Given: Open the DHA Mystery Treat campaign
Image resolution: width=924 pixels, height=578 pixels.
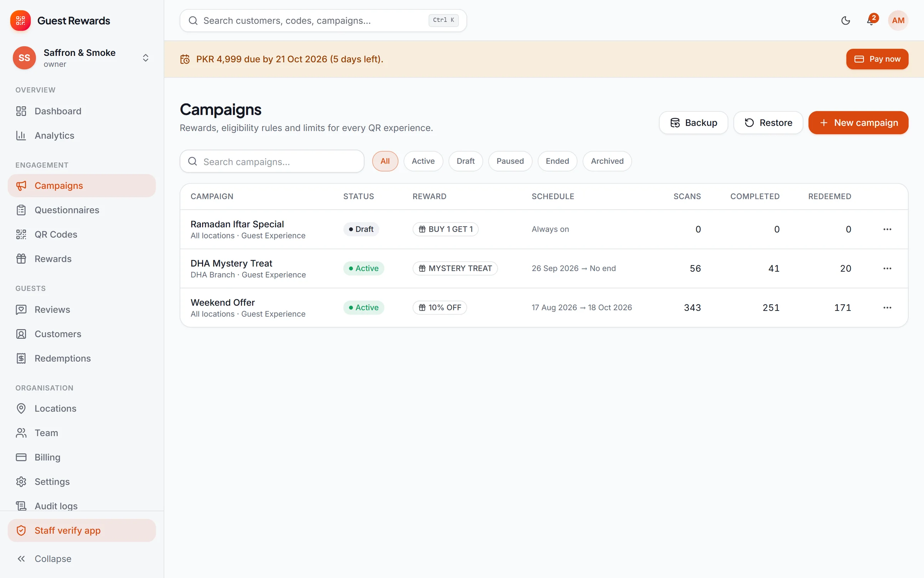Looking at the screenshot, I should click(231, 263).
